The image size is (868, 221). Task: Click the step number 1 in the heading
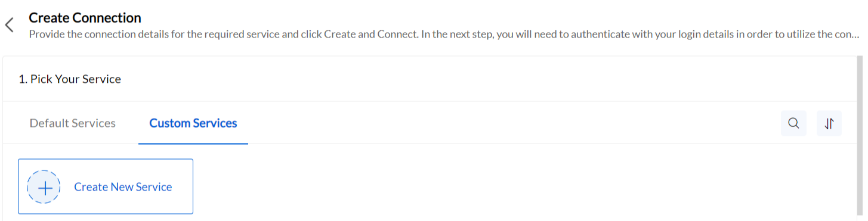tap(21, 79)
